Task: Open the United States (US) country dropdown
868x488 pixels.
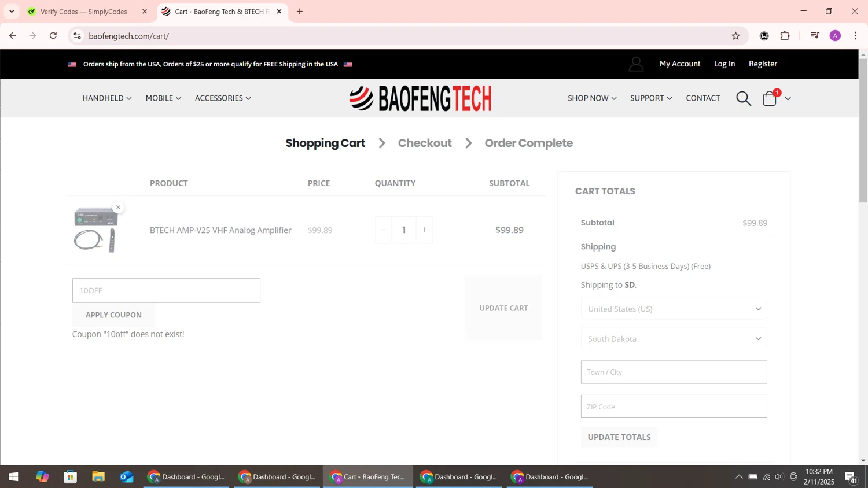Action: 674,309
